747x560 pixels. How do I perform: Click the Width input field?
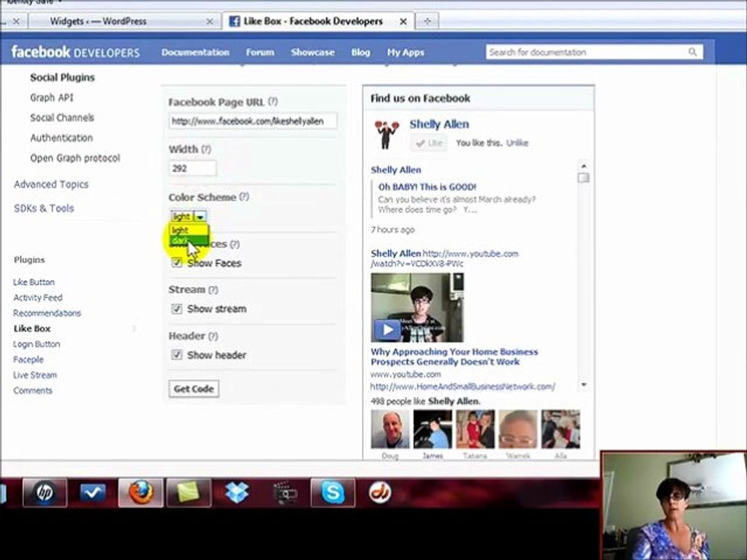192,168
